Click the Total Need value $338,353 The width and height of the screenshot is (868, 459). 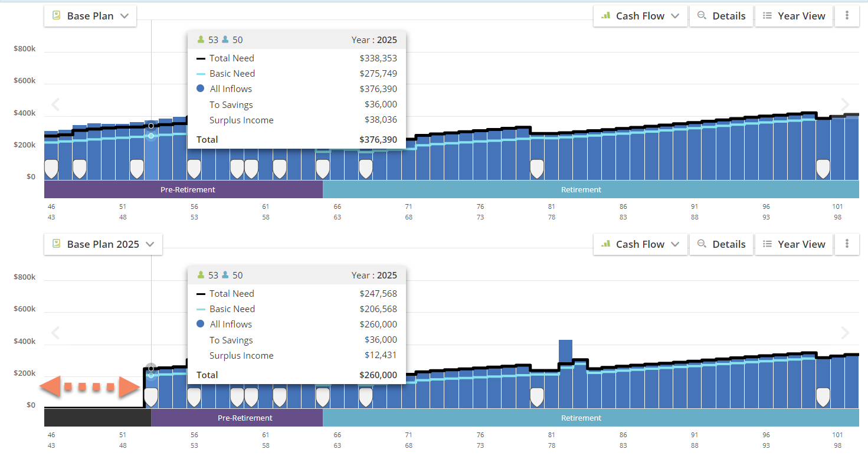pyautogui.click(x=378, y=58)
